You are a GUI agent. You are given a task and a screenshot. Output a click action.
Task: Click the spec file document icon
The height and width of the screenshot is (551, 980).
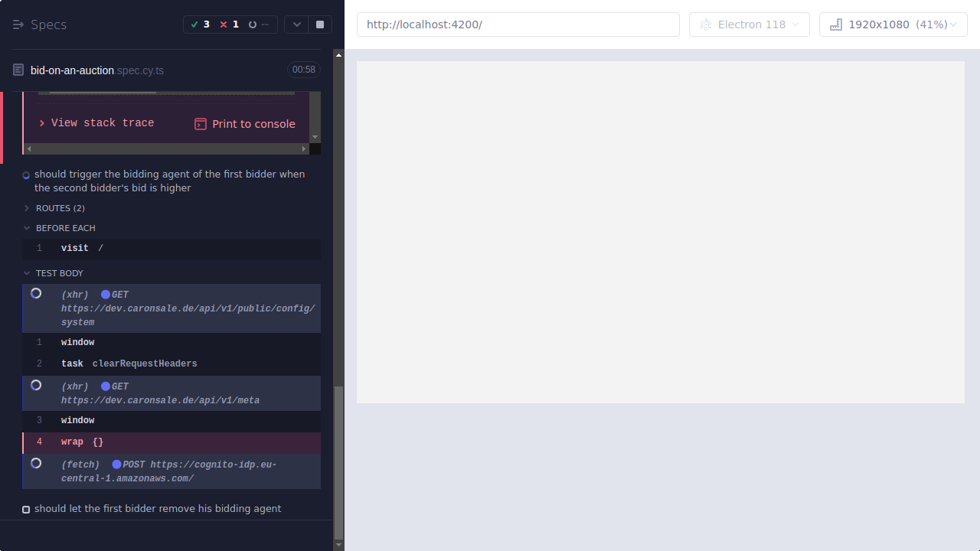(17, 70)
